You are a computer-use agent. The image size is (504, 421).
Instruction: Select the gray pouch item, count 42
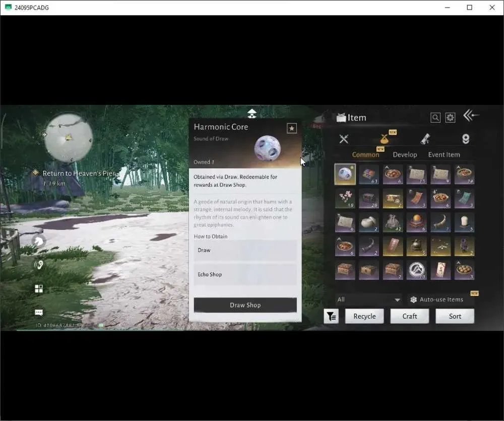(393, 222)
